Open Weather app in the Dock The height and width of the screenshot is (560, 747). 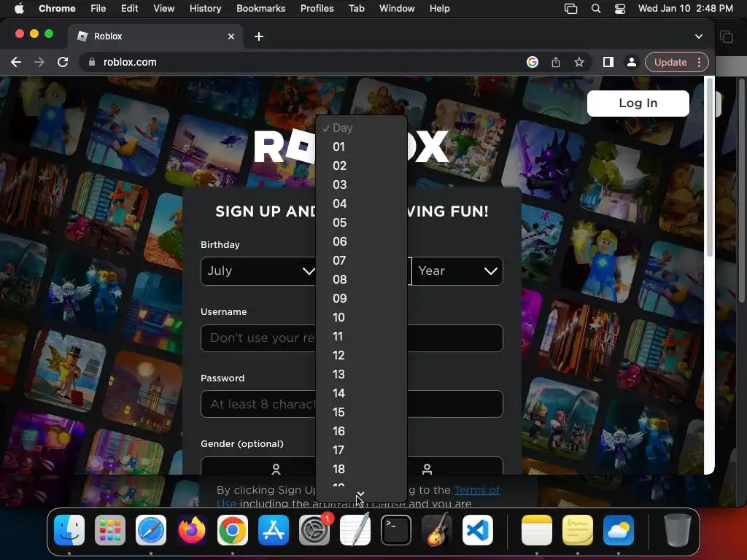619,530
